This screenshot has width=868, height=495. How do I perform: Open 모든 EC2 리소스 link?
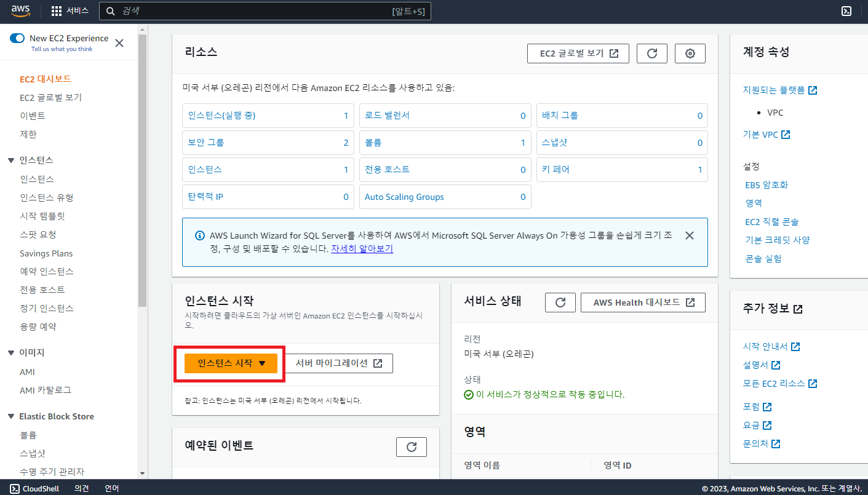(780, 384)
